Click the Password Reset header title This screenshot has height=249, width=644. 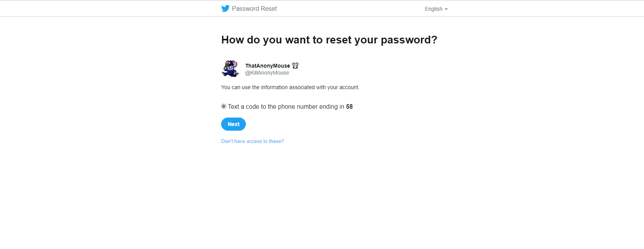254,8
